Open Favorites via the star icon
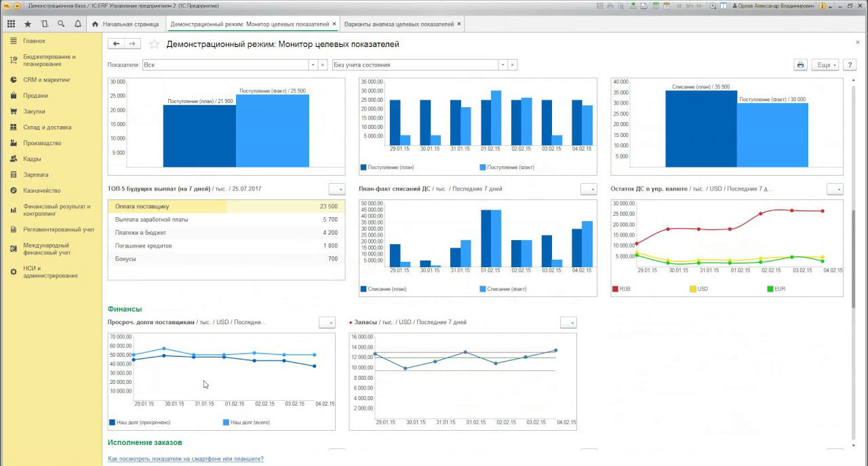868x466 pixels. click(28, 24)
